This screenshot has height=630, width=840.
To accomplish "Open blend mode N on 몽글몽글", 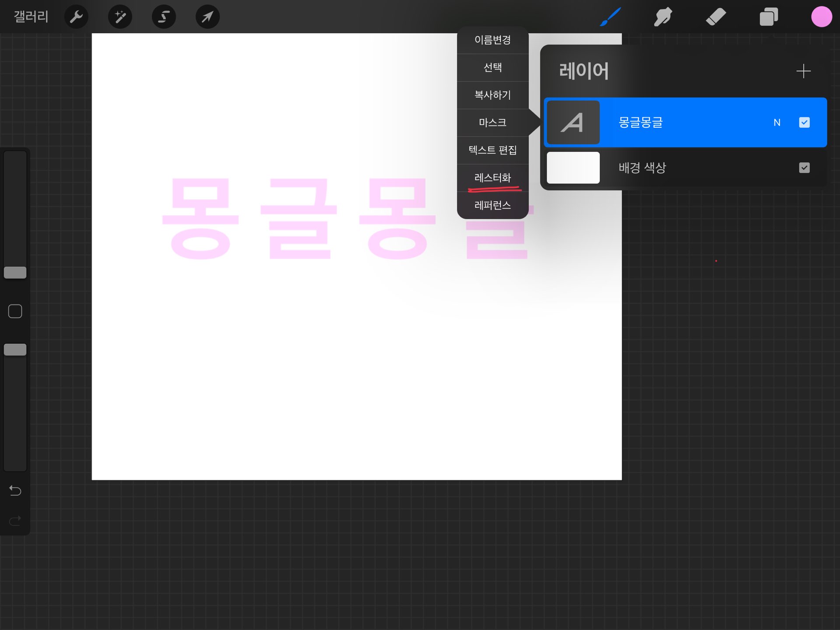I will (x=777, y=122).
